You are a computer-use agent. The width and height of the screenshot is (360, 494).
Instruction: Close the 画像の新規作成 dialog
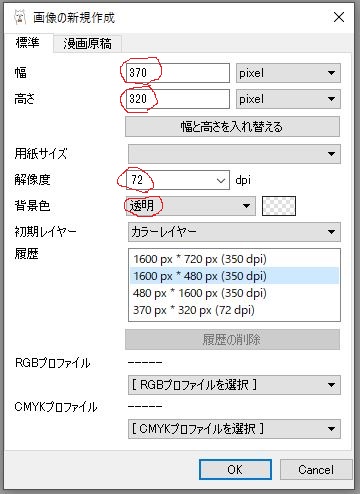339,17
